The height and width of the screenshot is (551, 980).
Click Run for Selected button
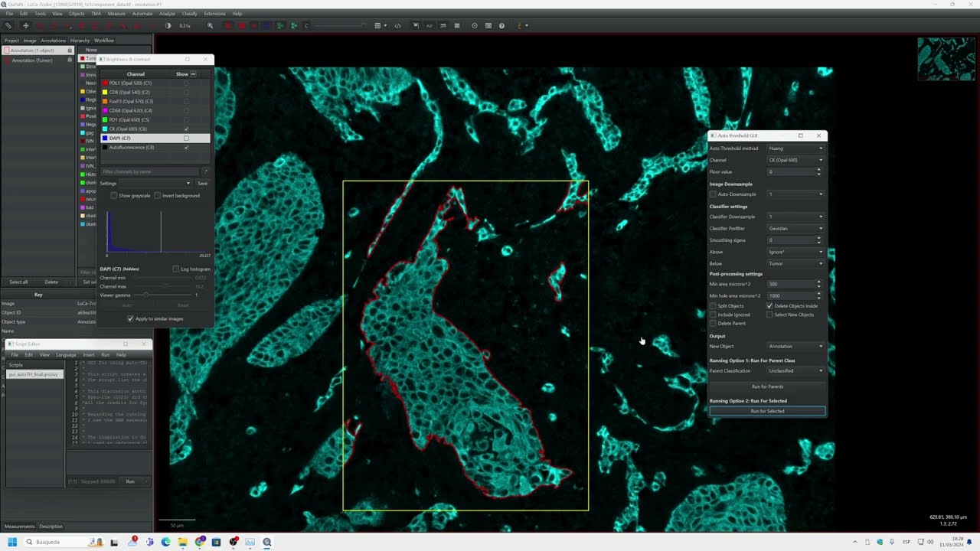[x=767, y=411]
